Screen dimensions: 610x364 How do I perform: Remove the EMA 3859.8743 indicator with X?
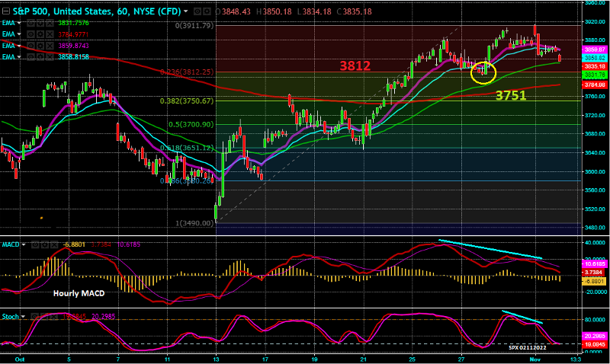pos(50,46)
